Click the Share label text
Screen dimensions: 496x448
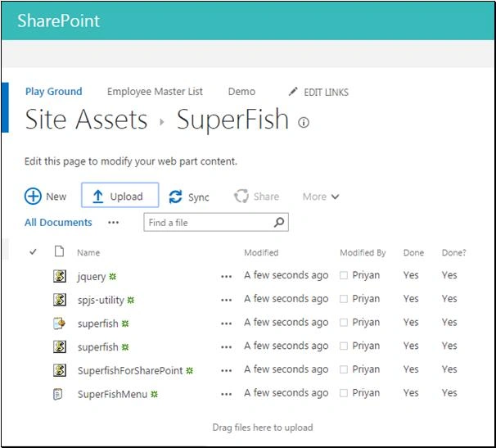click(266, 197)
